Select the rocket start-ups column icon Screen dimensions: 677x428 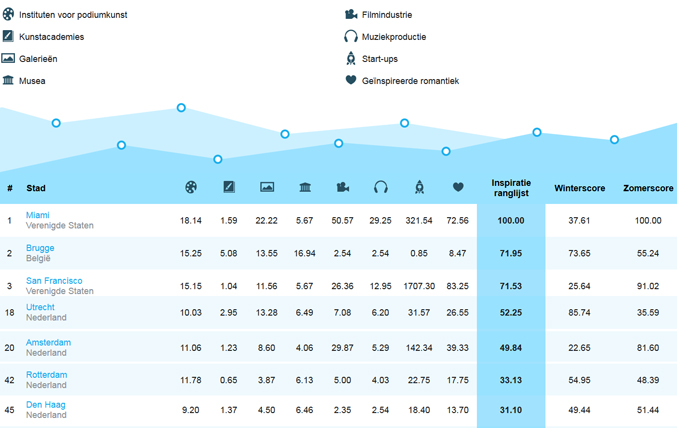[x=419, y=187]
